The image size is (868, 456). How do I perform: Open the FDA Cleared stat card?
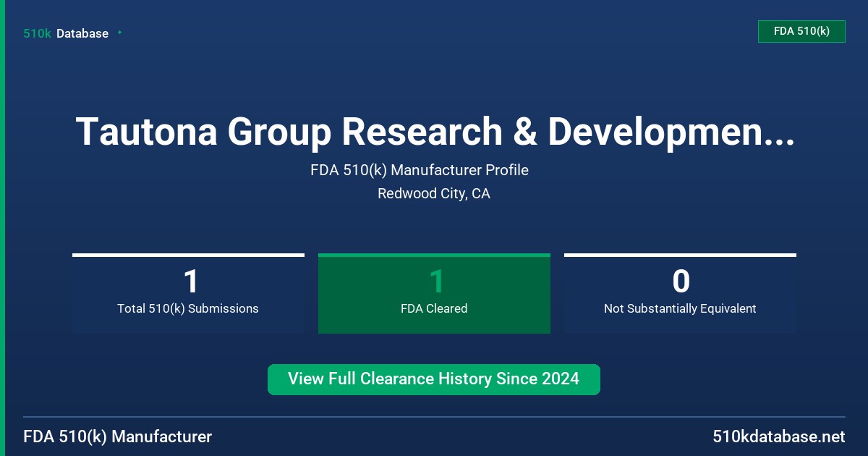434,293
